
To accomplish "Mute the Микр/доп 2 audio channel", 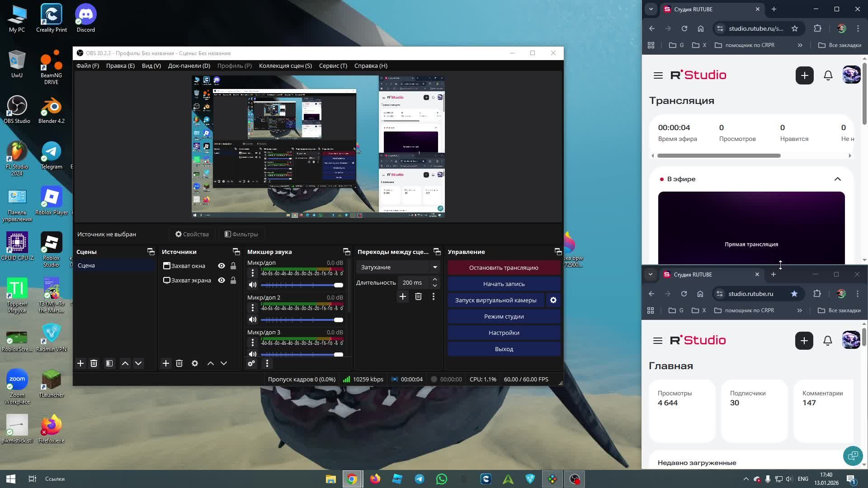I will tap(253, 319).
